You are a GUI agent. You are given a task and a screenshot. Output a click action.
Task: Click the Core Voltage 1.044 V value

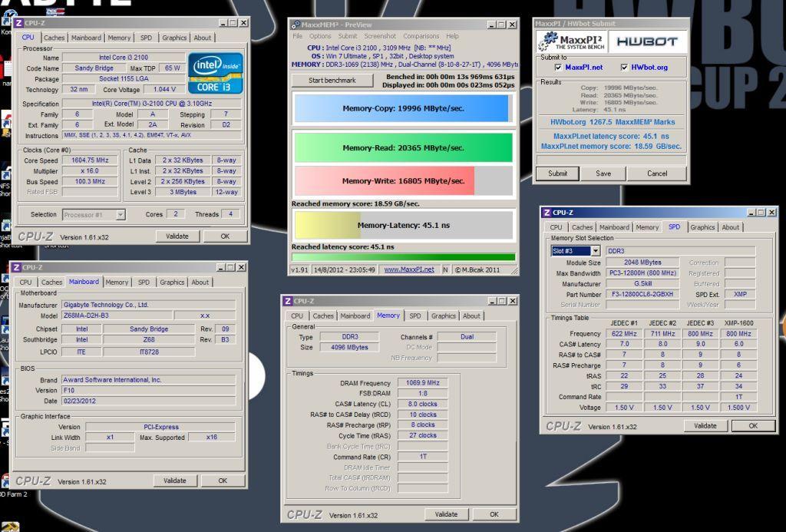[164, 89]
